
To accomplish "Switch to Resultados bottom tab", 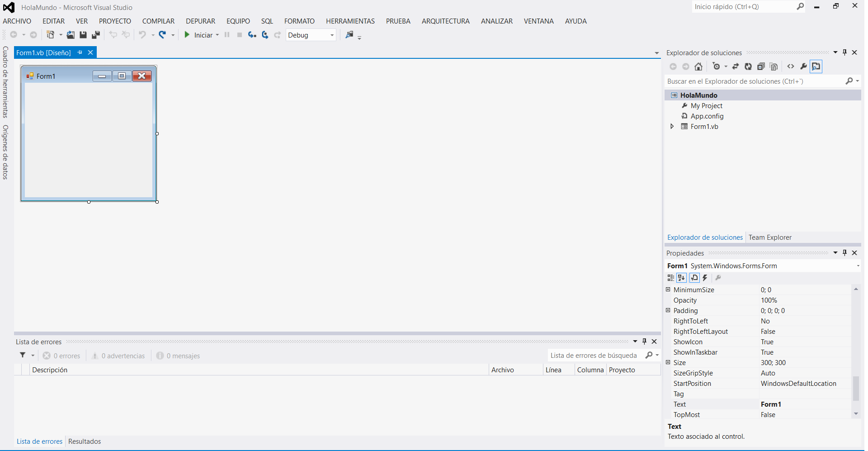I will [85, 442].
